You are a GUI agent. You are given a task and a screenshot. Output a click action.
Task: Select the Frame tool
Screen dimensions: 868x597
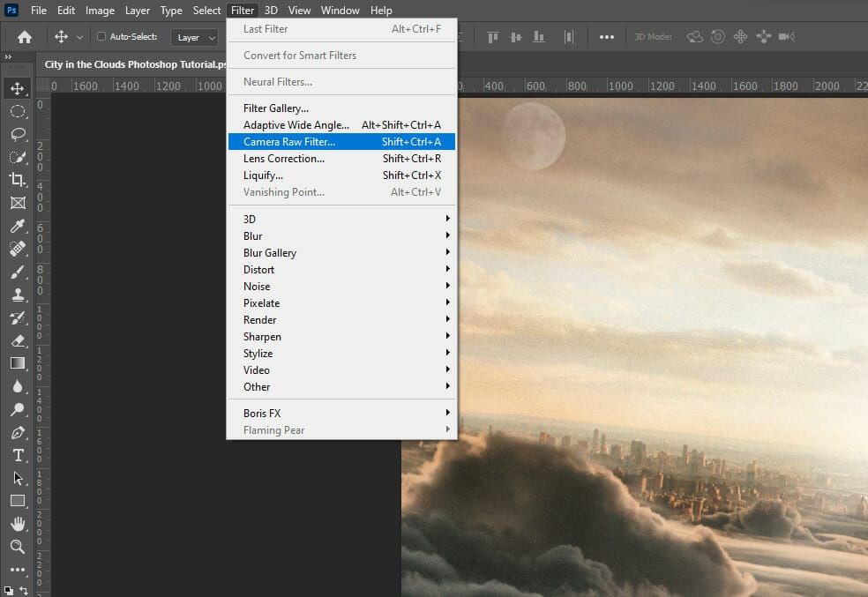pos(17,203)
